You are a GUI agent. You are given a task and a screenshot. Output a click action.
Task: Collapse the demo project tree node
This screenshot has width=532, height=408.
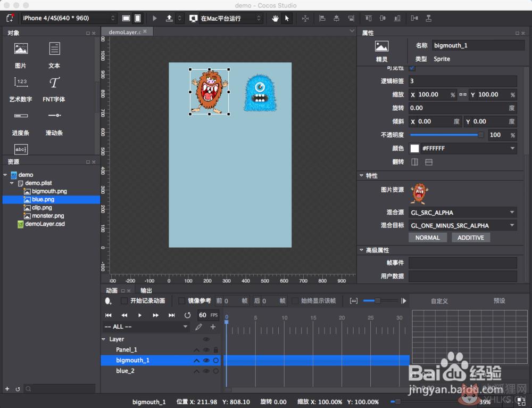5,175
